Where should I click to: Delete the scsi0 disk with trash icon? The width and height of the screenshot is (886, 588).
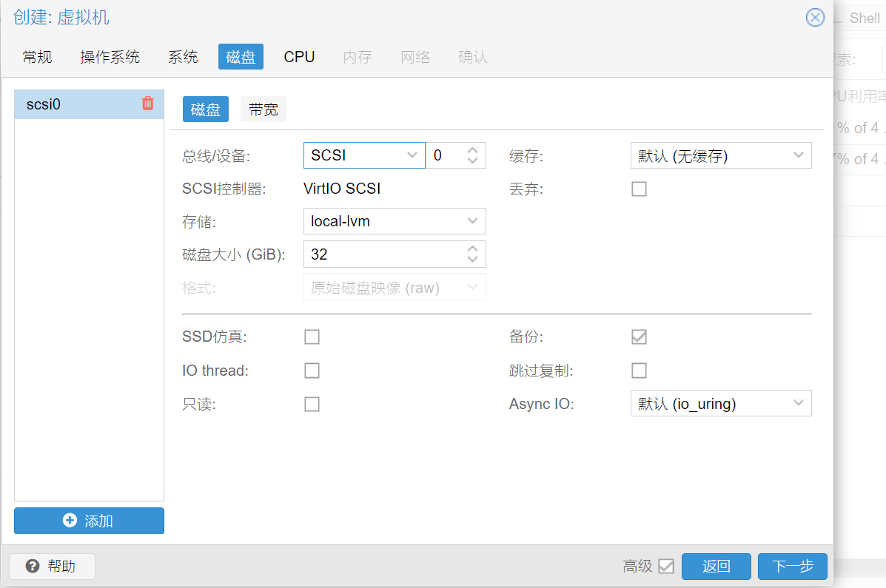pyautogui.click(x=147, y=104)
